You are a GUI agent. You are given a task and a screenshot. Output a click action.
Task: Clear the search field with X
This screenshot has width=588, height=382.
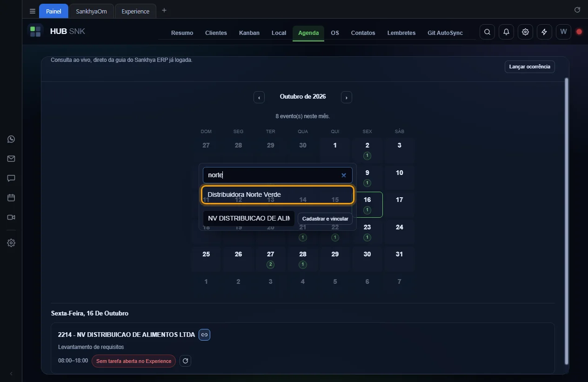pos(344,175)
